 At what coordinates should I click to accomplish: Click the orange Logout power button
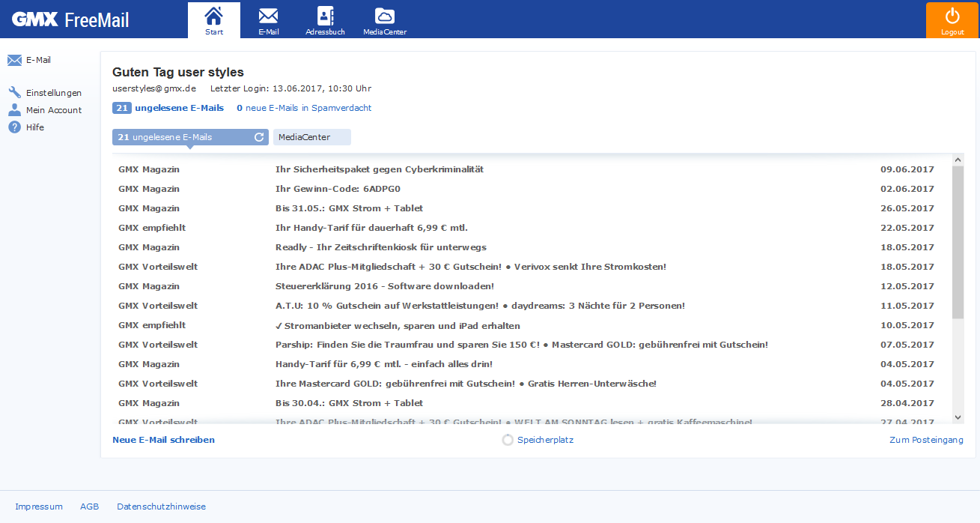pyautogui.click(x=952, y=20)
